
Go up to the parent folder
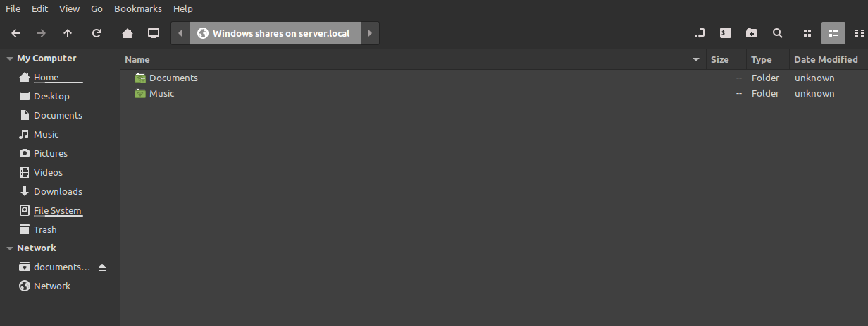(x=68, y=33)
